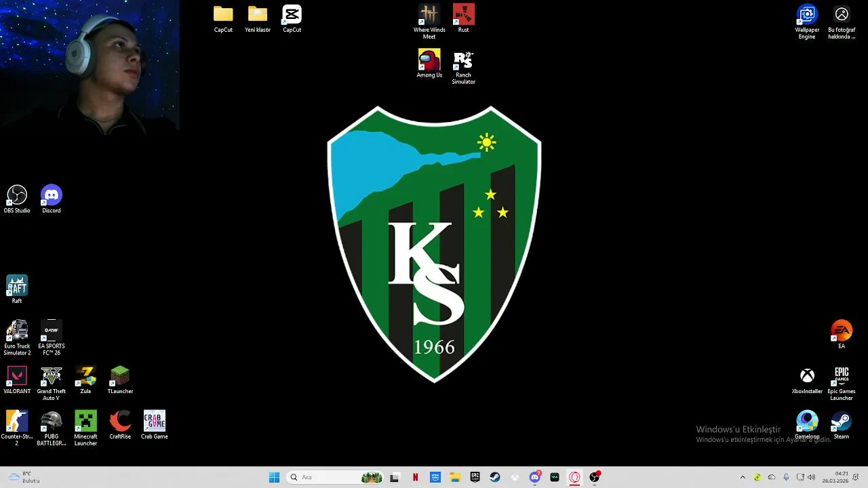Viewport: 868px width, 488px height.
Task: Launch Where Winds Meet game shortcut
Action: (x=429, y=22)
